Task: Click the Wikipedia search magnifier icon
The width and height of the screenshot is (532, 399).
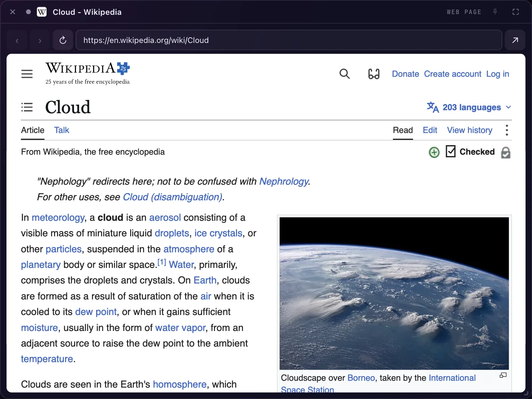Action: coord(345,74)
